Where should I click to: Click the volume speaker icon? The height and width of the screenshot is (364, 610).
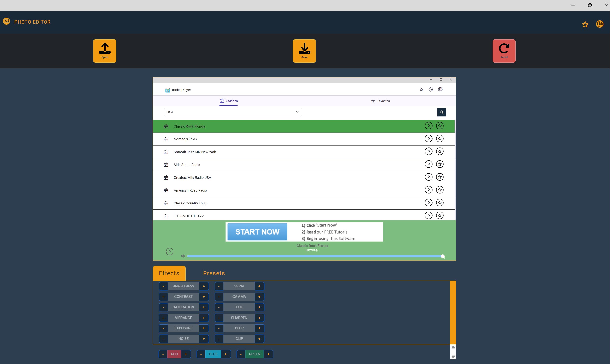(183, 256)
